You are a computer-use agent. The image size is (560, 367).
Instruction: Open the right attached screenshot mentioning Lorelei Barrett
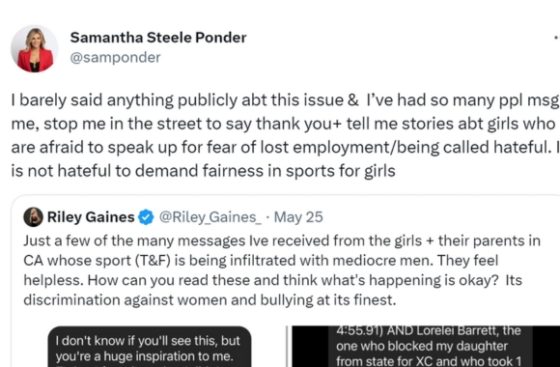click(426, 346)
